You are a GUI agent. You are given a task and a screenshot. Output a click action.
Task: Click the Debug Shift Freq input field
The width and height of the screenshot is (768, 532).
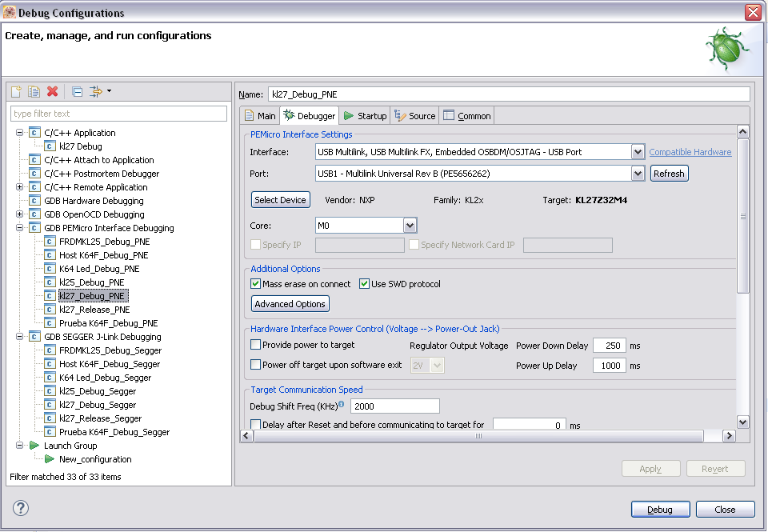(394, 406)
